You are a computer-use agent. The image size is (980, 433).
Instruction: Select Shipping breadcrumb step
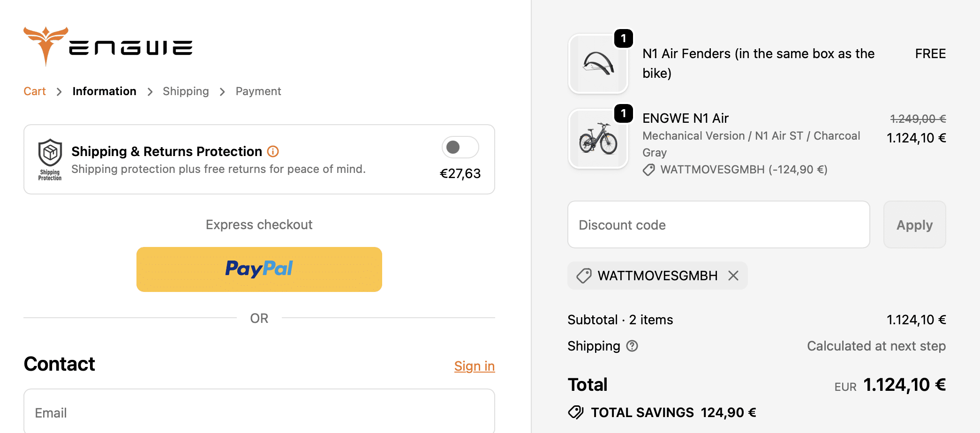pyautogui.click(x=186, y=91)
